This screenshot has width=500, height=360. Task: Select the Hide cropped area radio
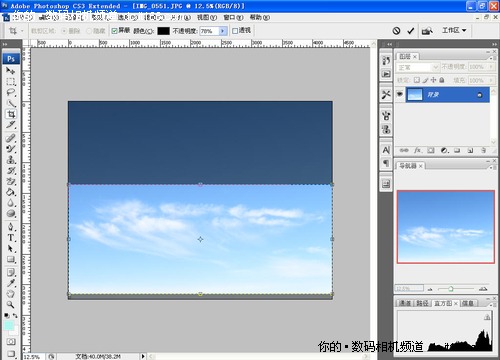[89, 31]
